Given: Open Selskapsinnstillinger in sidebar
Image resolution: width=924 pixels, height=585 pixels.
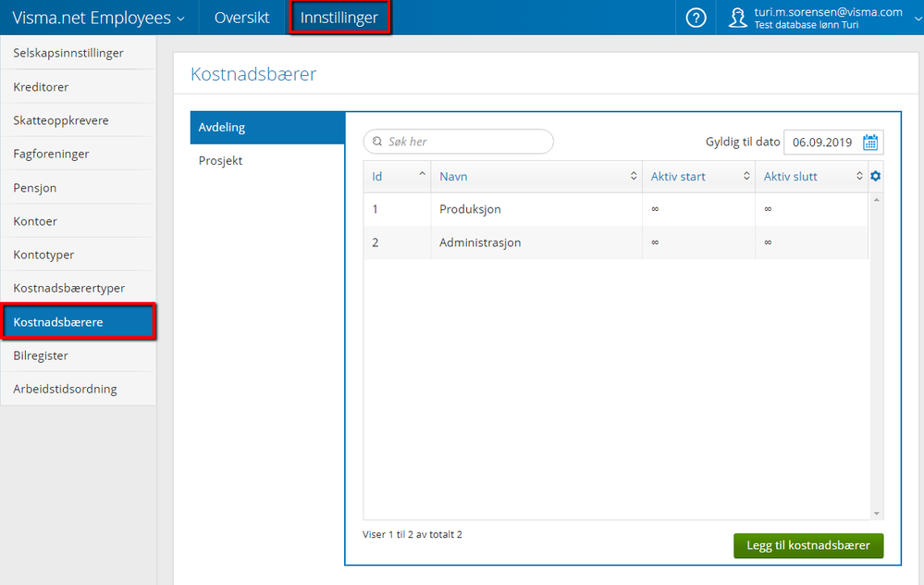Looking at the screenshot, I should tap(79, 53).
